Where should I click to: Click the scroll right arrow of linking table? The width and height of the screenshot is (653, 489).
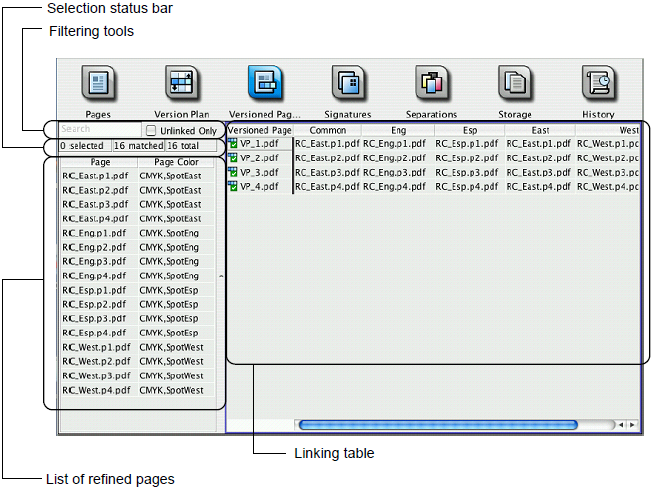point(632,425)
